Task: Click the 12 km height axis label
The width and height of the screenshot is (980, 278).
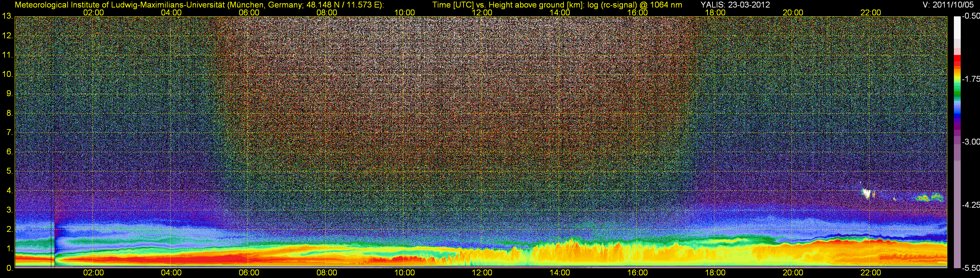Action: pos(7,35)
